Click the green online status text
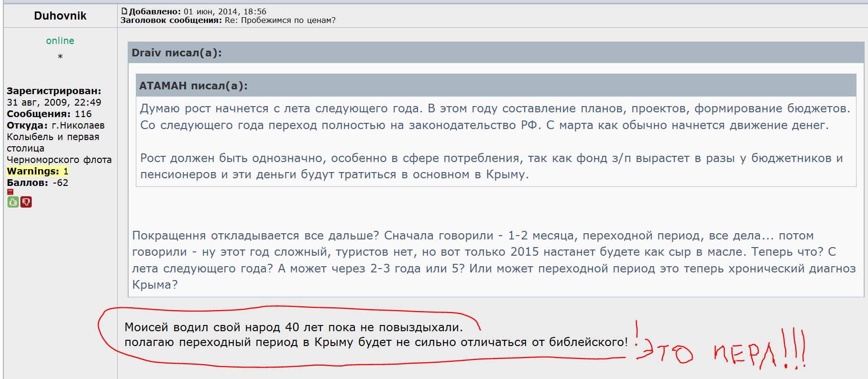868x379 pixels. click(60, 41)
